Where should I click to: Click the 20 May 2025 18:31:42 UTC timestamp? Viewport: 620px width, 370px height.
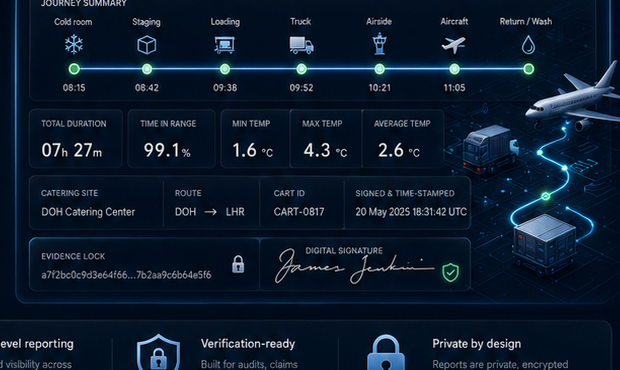click(411, 212)
